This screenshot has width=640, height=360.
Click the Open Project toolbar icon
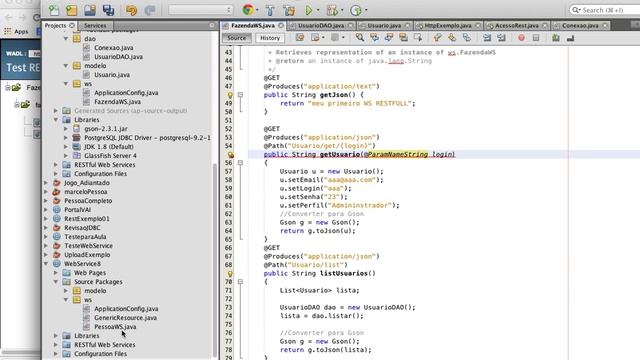point(90,10)
